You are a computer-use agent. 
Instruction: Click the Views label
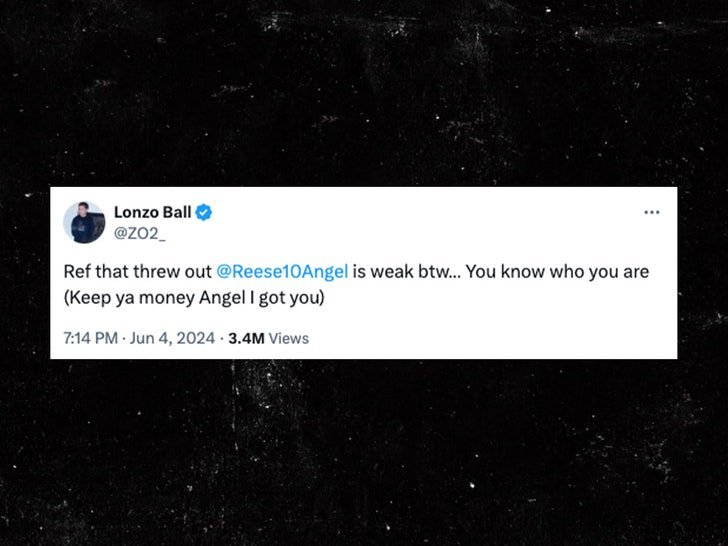(289, 338)
